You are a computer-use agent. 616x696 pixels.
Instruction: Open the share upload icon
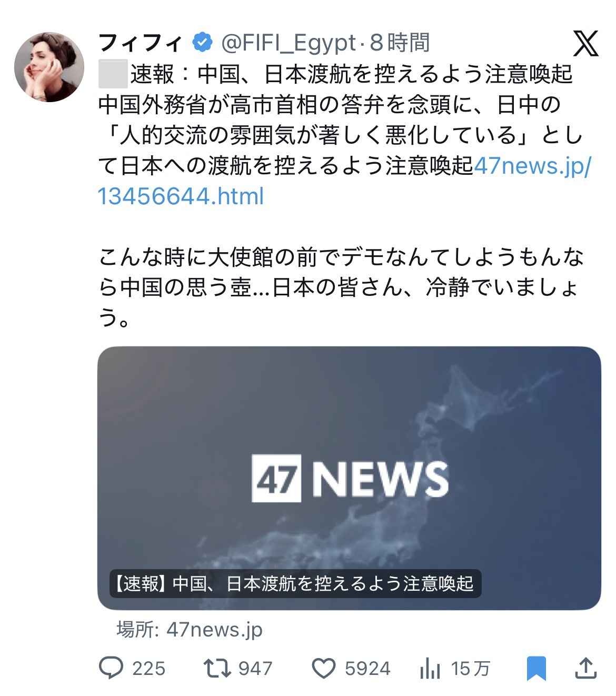tap(585, 668)
